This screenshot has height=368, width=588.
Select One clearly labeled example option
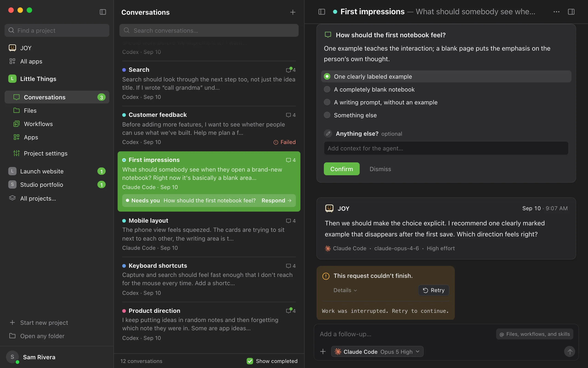coord(446,76)
